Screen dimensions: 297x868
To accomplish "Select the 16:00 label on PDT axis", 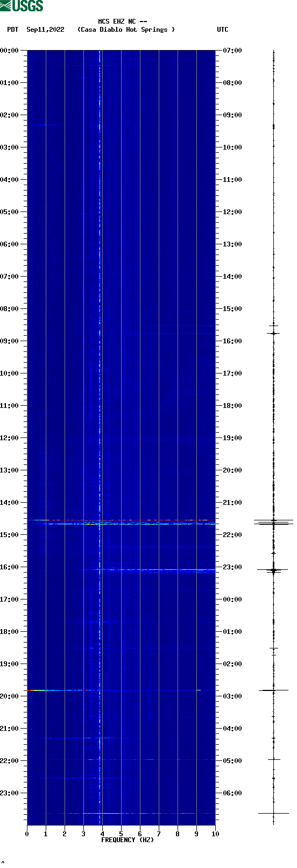I will point(10,567).
